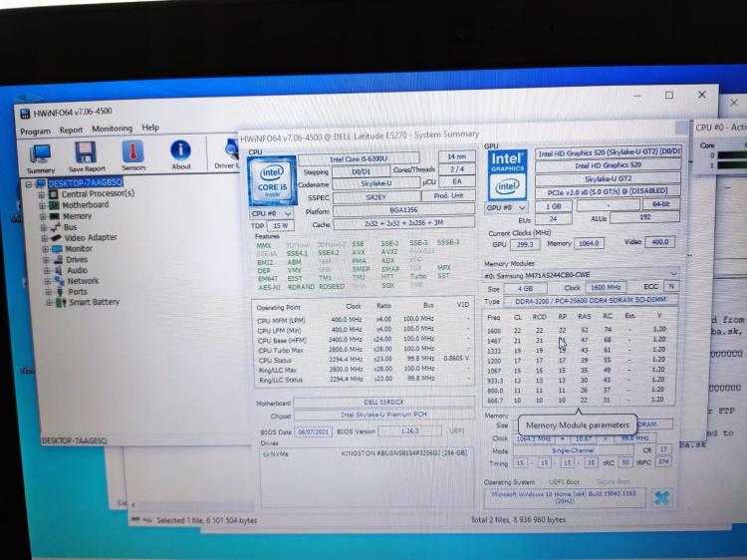Click the BIOS Version 1.26.3 field
This screenshot has height=560, width=747.
click(x=409, y=430)
